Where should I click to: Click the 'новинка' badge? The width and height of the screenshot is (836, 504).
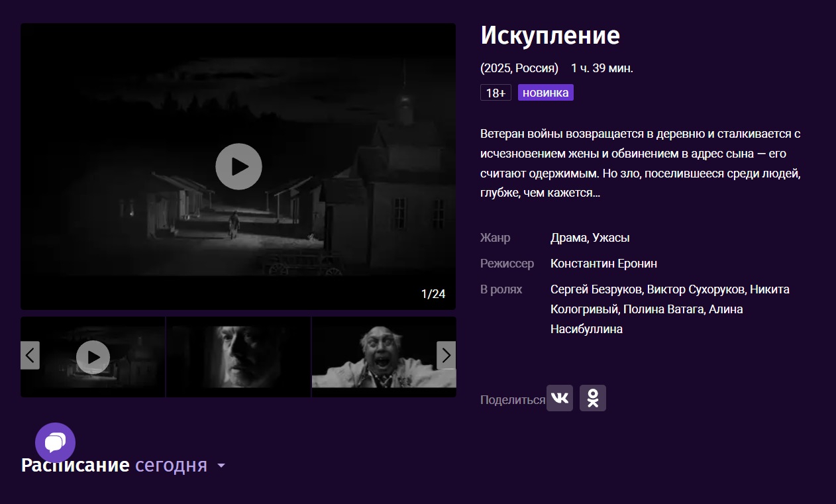[546, 93]
